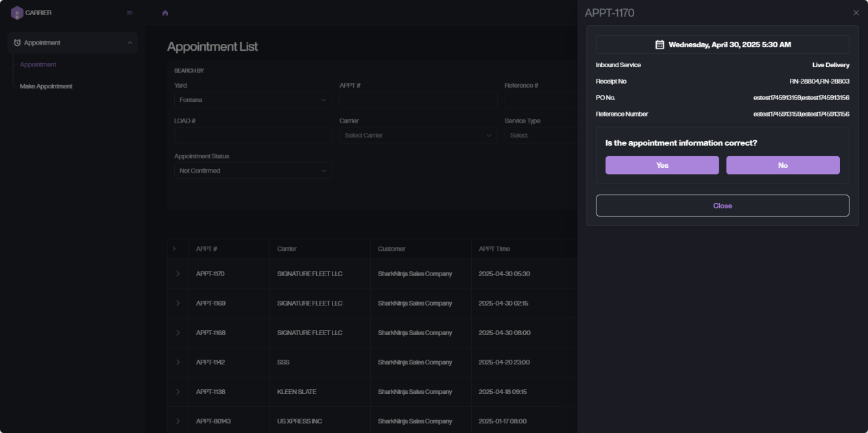Confirm appointment info with Yes button
The image size is (868, 433).
(x=662, y=165)
